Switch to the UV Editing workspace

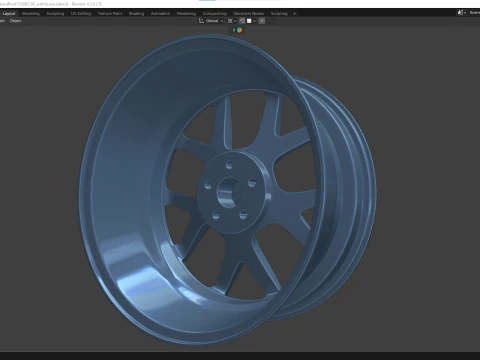tap(81, 14)
